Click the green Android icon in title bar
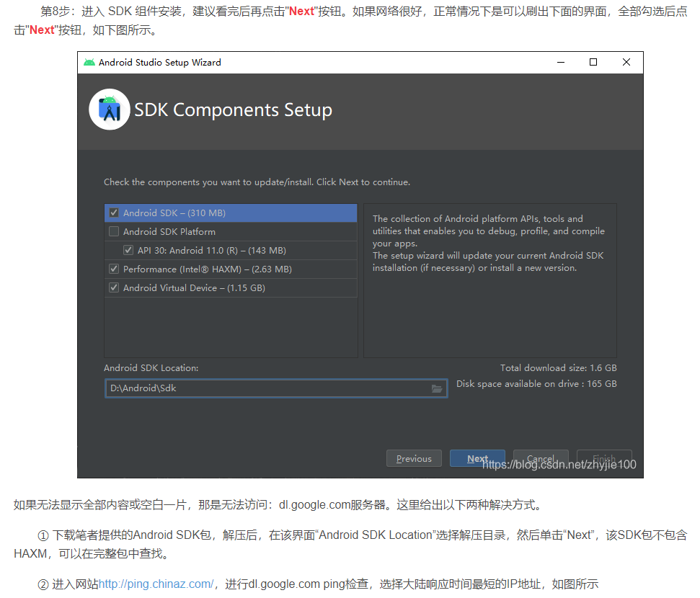This screenshot has width=700, height=598. coord(89,63)
